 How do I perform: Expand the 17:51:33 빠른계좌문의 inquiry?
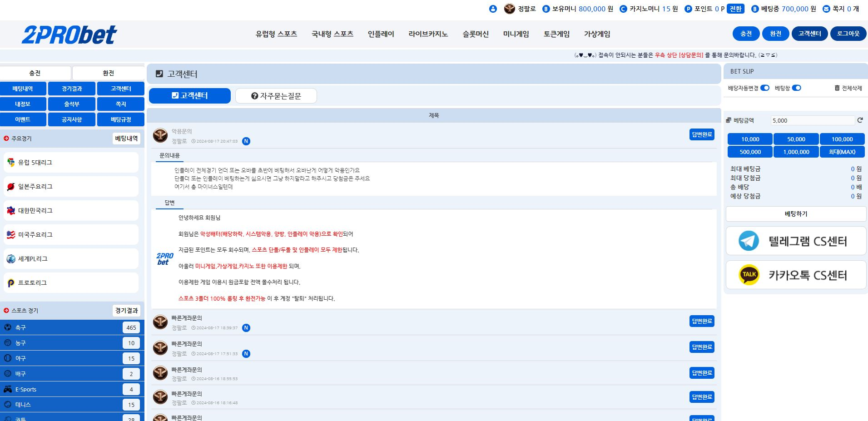click(187, 344)
